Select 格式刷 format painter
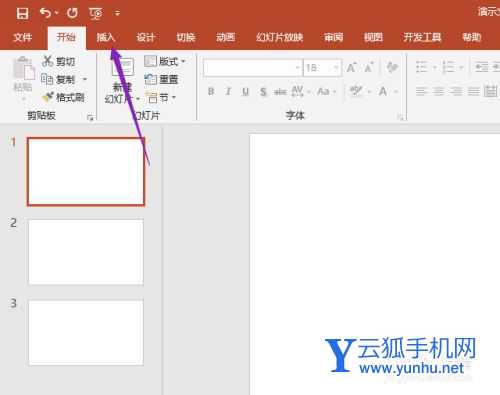The image size is (500, 395). [63, 97]
